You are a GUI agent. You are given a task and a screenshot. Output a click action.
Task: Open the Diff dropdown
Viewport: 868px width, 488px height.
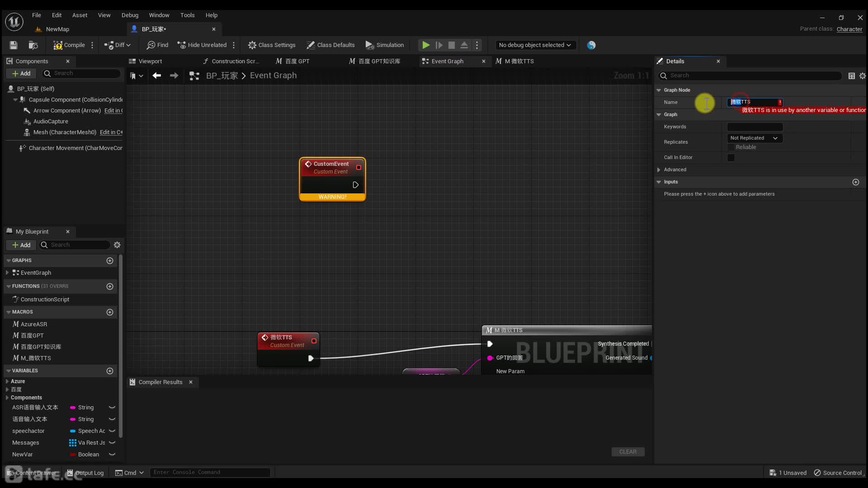pos(118,45)
